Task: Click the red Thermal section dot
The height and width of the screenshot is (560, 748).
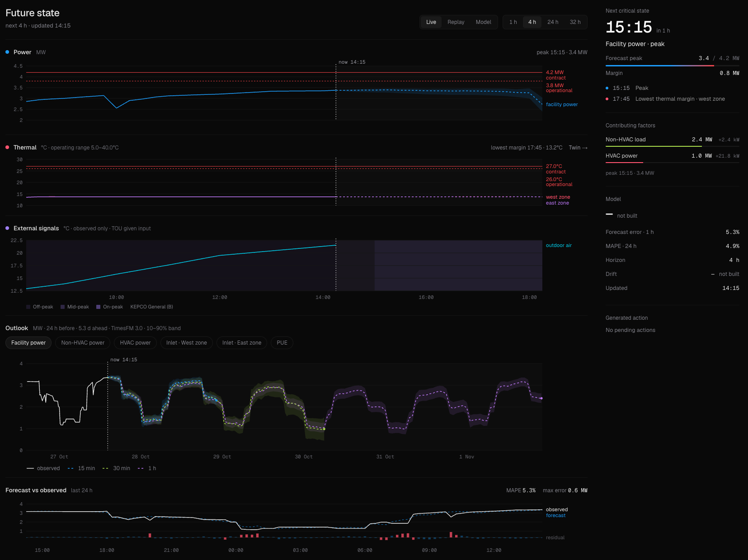Action: tap(7, 148)
